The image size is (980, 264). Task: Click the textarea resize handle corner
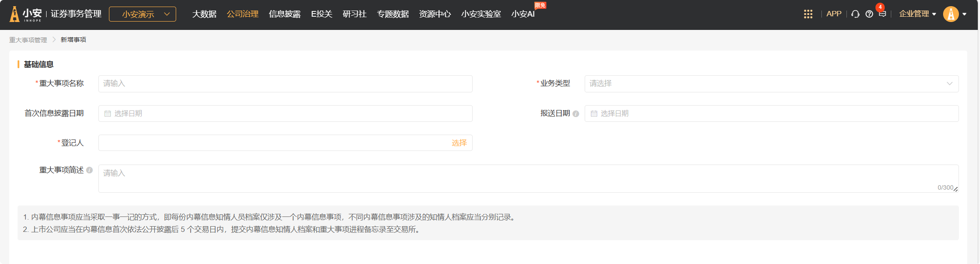pos(956,190)
